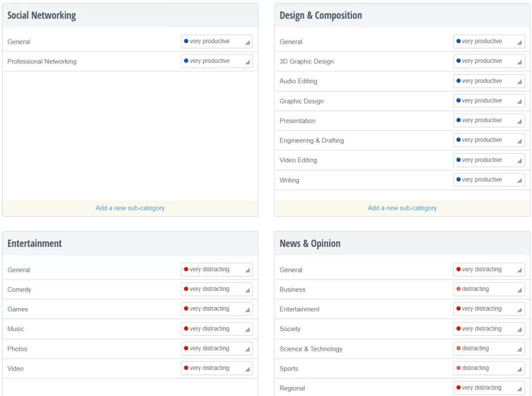Expand Science & Technology rating dropdown
Screen dimensions: 532x396
click(x=489, y=349)
